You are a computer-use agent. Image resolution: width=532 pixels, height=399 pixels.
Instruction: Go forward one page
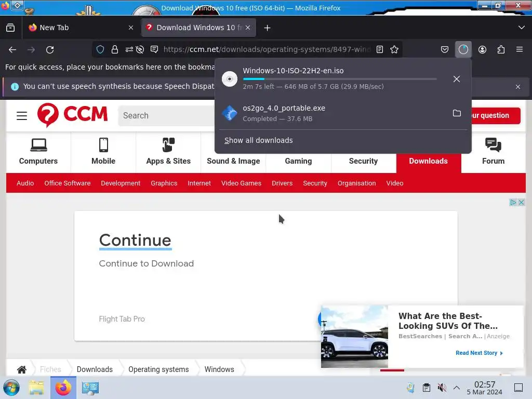[x=31, y=49]
